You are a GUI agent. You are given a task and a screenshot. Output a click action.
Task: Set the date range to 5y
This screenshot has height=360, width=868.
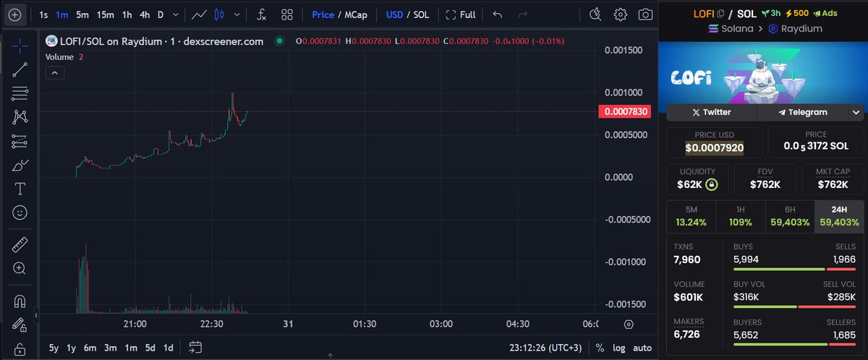[x=54, y=348]
